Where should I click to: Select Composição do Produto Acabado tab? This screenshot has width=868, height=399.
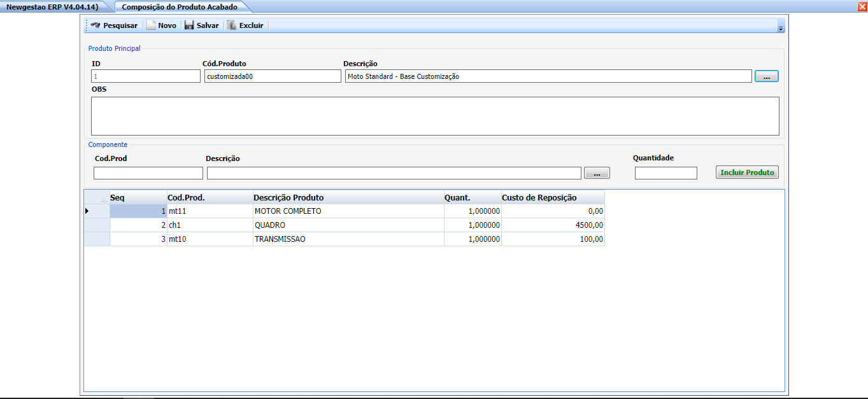point(180,7)
